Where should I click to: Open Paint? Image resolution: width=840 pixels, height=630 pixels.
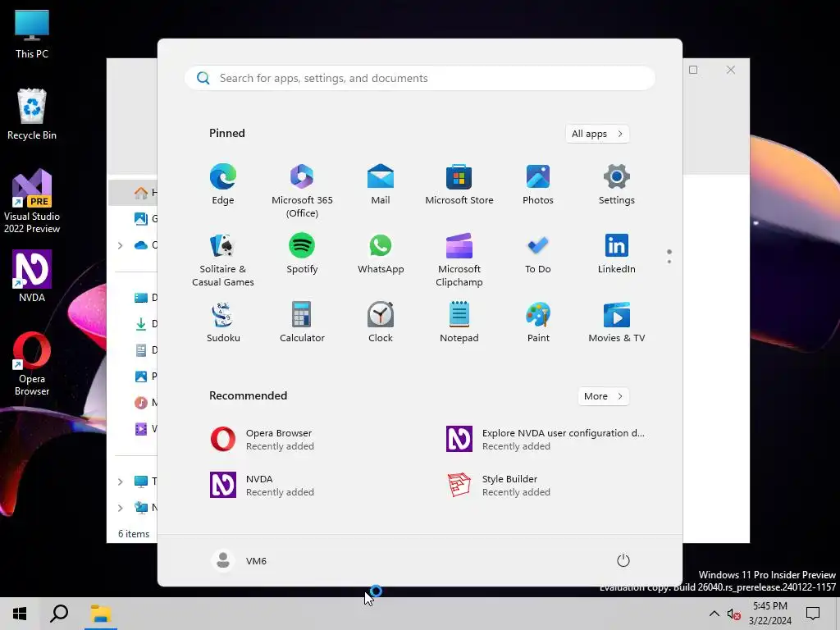point(538,322)
